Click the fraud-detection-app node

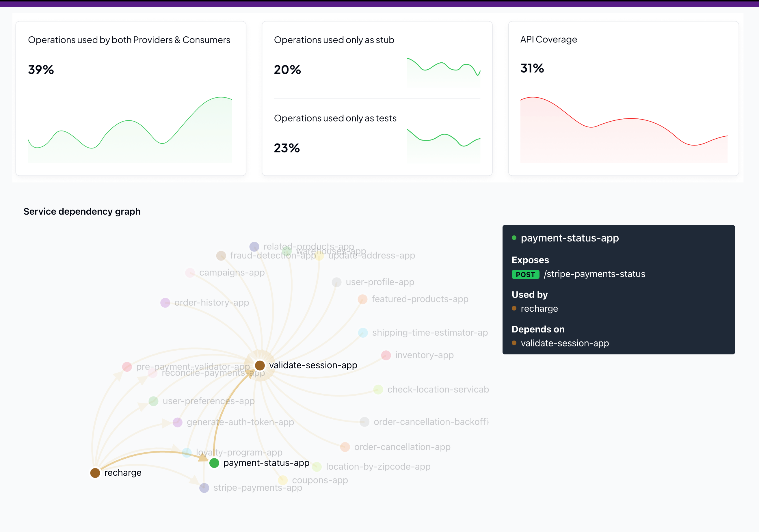pos(221,256)
